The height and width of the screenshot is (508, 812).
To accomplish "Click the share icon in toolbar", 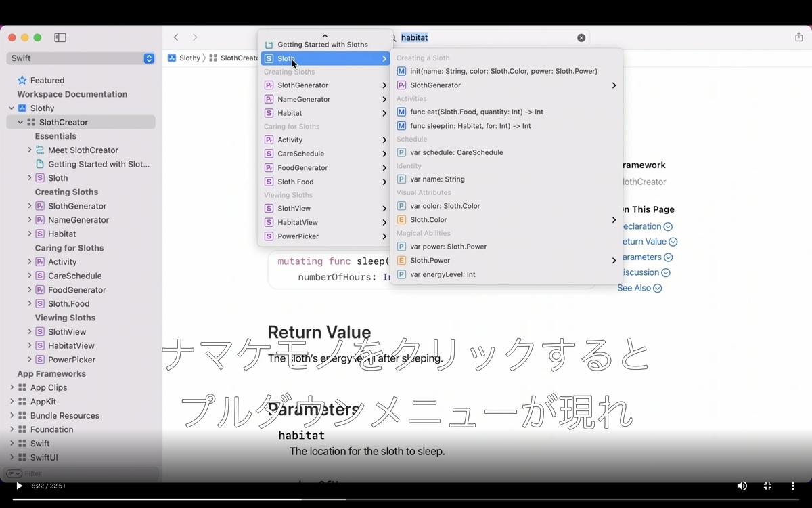I will pyautogui.click(x=798, y=37).
